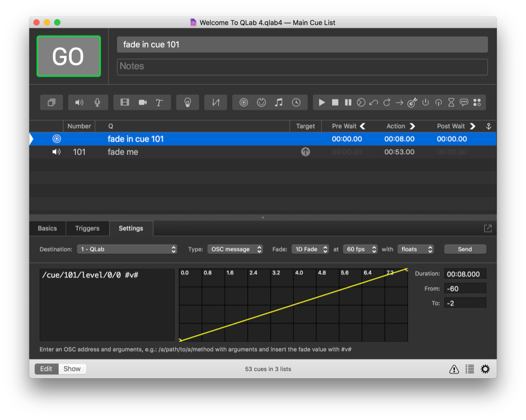Open workspace settings gear icon
This screenshot has height=420, width=526.
pos(485,369)
